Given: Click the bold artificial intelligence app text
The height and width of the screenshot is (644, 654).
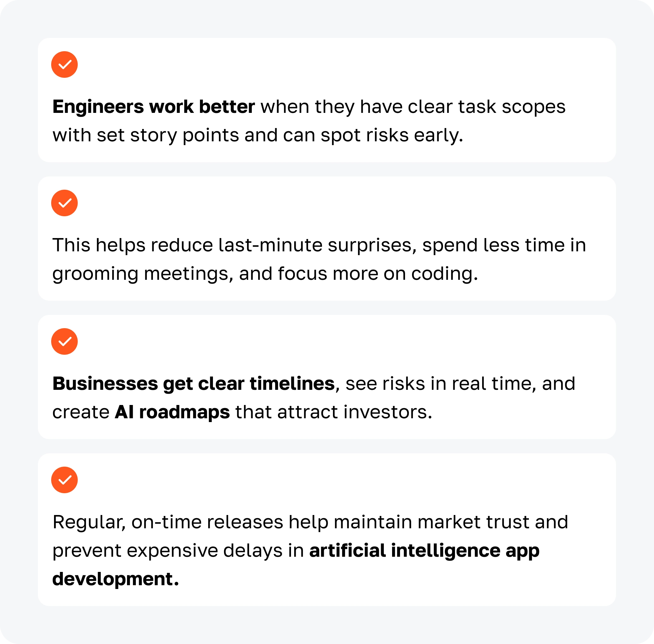Looking at the screenshot, I should [424, 551].
